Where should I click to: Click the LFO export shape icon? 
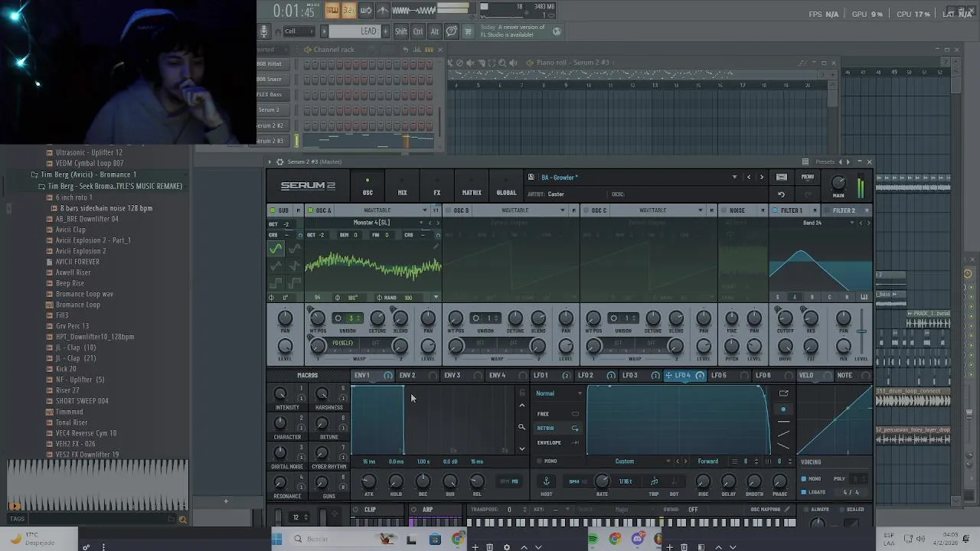(783, 393)
